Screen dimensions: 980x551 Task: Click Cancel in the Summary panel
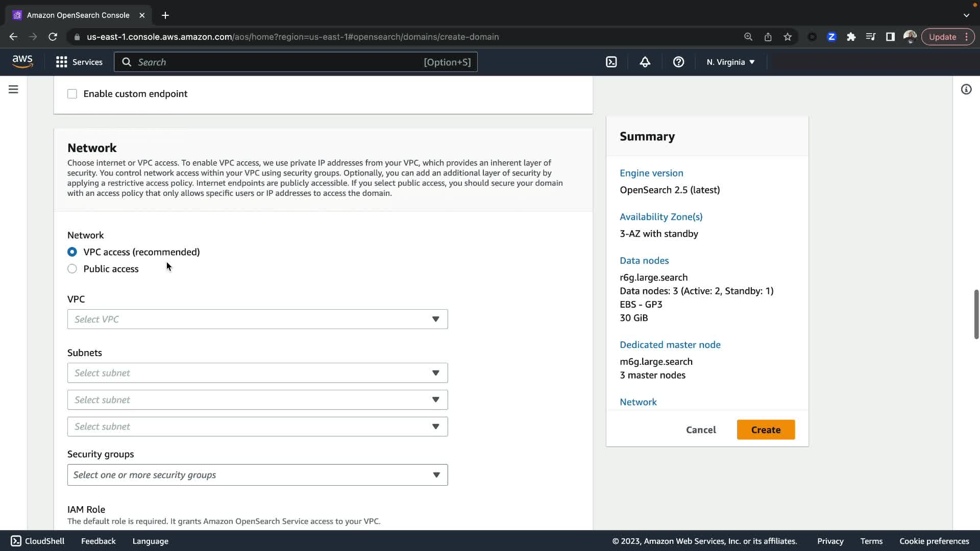[701, 430]
